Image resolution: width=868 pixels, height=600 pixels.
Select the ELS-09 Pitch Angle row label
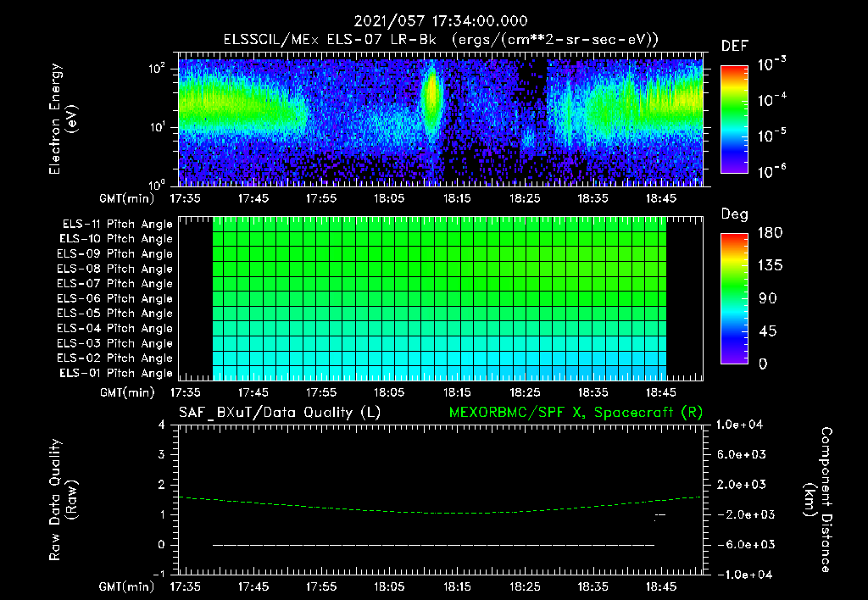click(x=115, y=254)
